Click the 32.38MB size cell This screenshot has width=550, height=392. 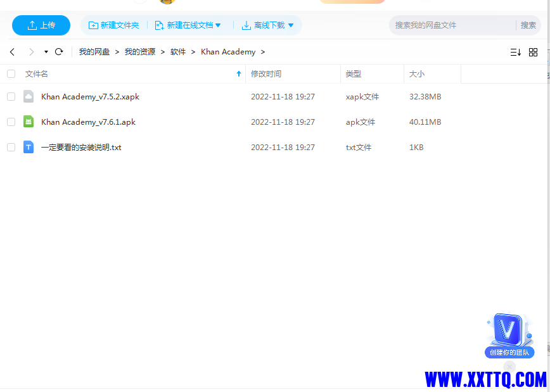click(425, 97)
